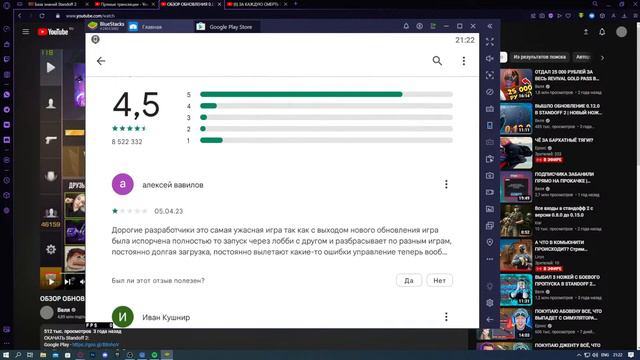
Task: Open the Windows Start menu
Action: [x=6, y=355]
